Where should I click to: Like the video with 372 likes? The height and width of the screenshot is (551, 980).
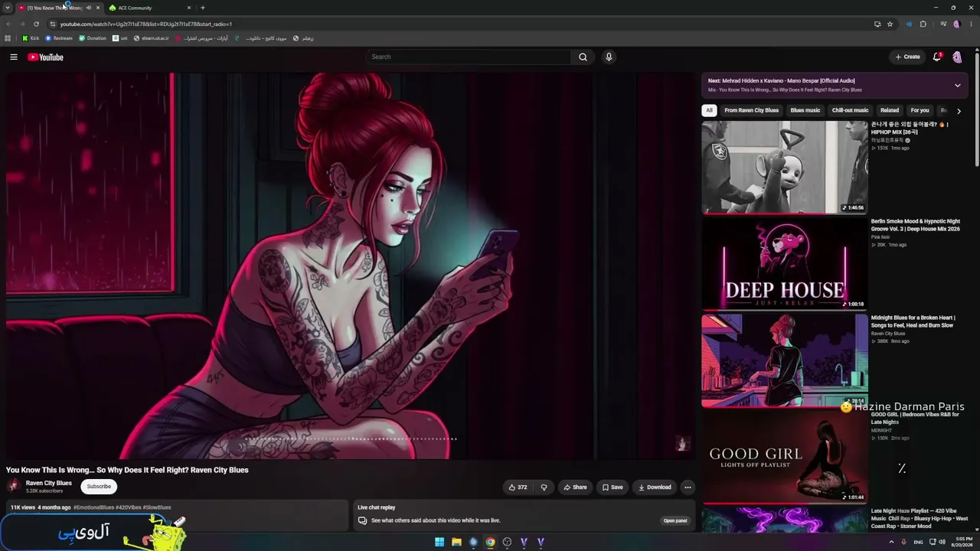click(518, 487)
